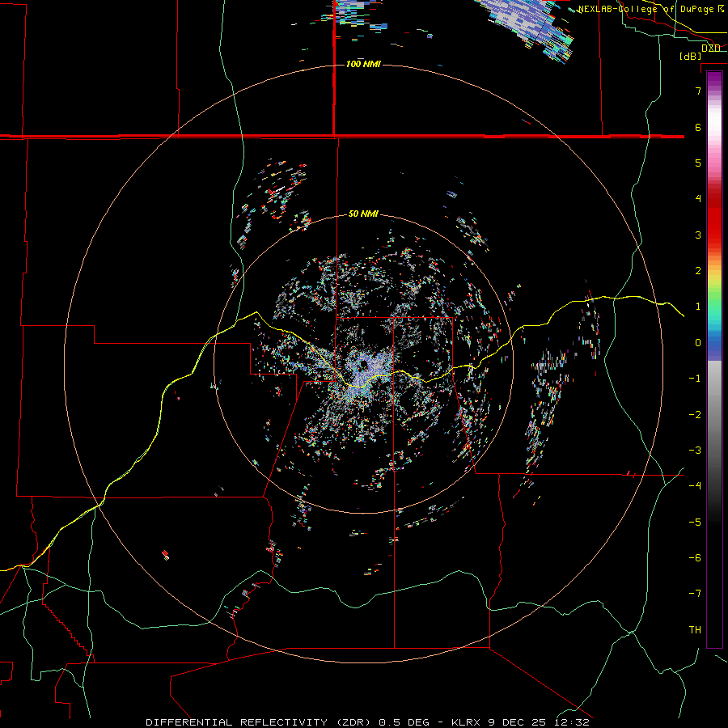Click the positive "3" value on the scale
This screenshot has height=728, width=728.
click(698, 235)
